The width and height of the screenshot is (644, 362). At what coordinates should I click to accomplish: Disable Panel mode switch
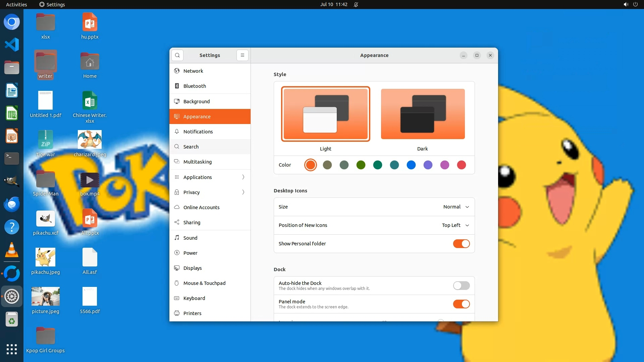(x=461, y=304)
